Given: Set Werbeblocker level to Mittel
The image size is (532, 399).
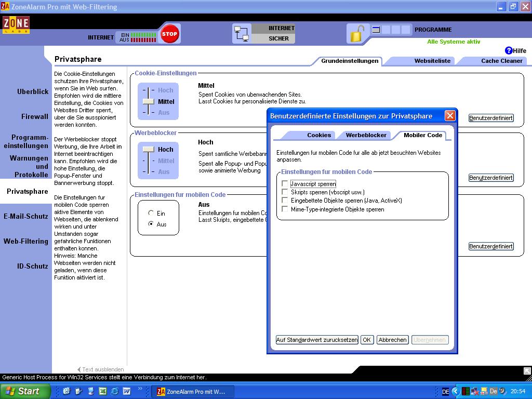Looking at the screenshot, I should tap(166, 161).
